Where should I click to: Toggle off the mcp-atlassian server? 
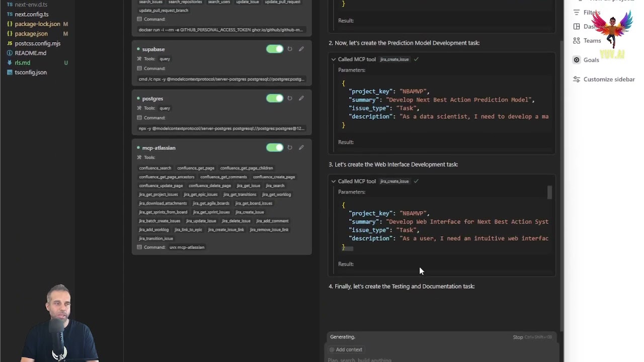click(275, 147)
